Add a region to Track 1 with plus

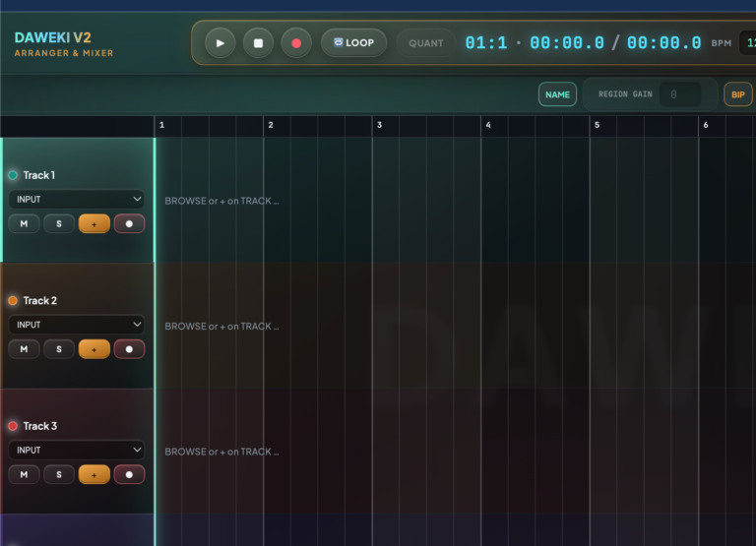(x=94, y=223)
